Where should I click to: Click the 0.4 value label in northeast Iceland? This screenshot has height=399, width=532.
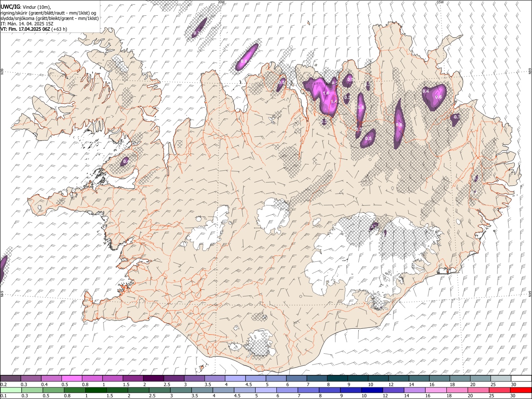point(426,91)
